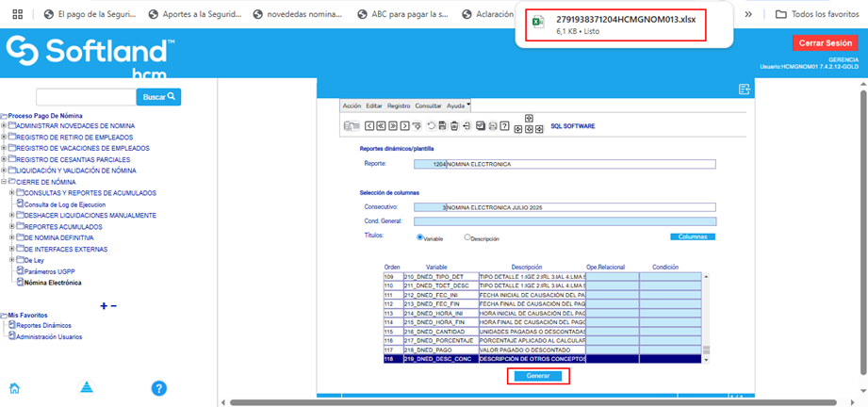Image resolution: width=868 pixels, height=407 pixels.
Task: Click the home icon in sidebar footer
Action: (x=14, y=388)
